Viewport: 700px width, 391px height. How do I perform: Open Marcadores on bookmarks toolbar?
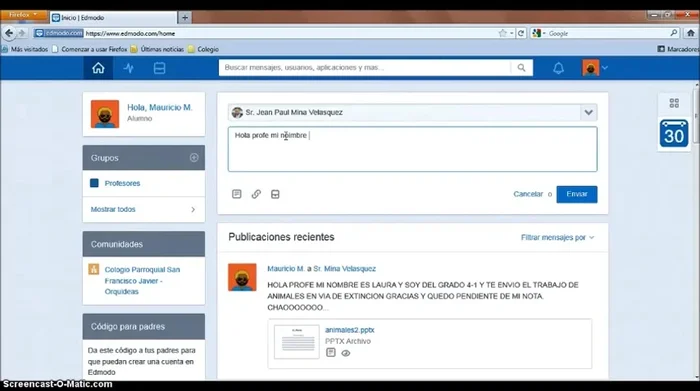coord(679,49)
